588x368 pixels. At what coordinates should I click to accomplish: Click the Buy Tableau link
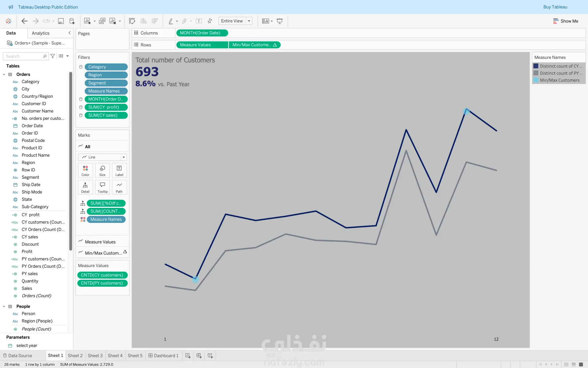click(555, 7)
